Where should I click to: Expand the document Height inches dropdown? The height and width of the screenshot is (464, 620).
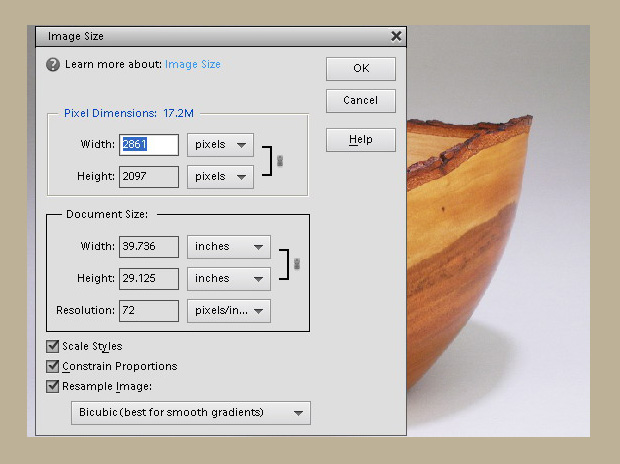(229, 279)
